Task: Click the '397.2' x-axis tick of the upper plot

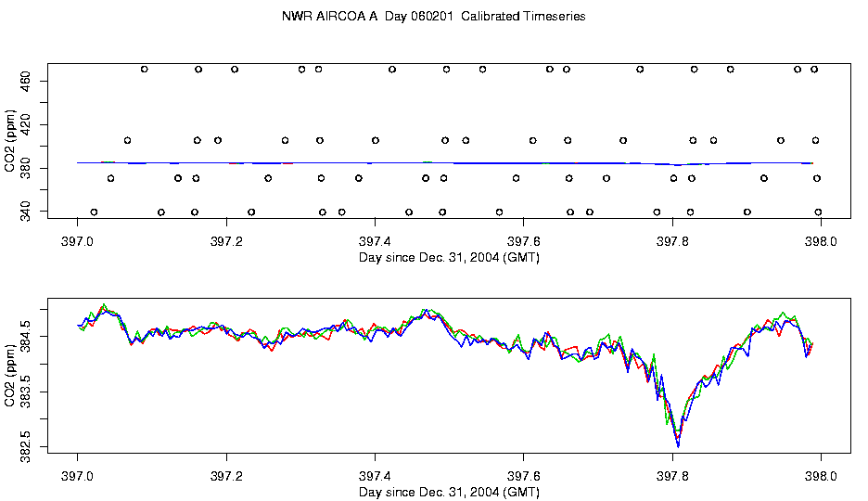Action: point(226,241)
